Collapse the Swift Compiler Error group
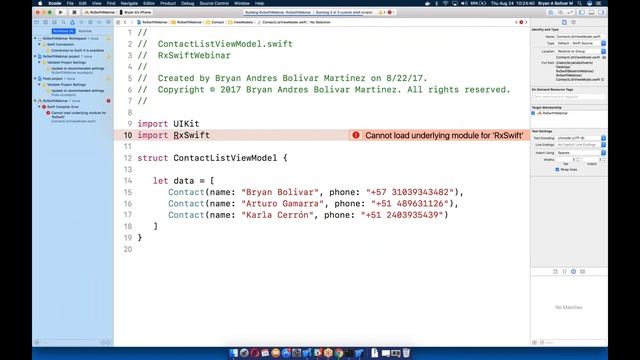640x360 pixels. (x=40, y=107)
